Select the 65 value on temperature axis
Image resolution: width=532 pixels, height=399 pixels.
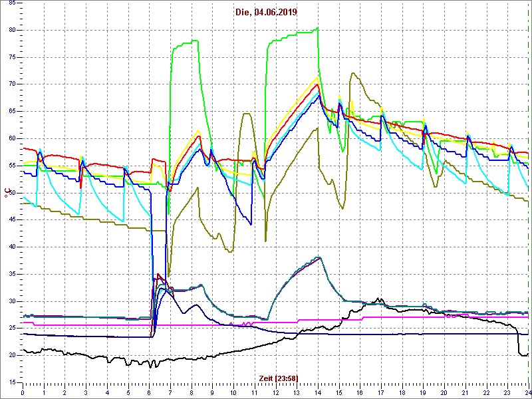coord(11,111)
